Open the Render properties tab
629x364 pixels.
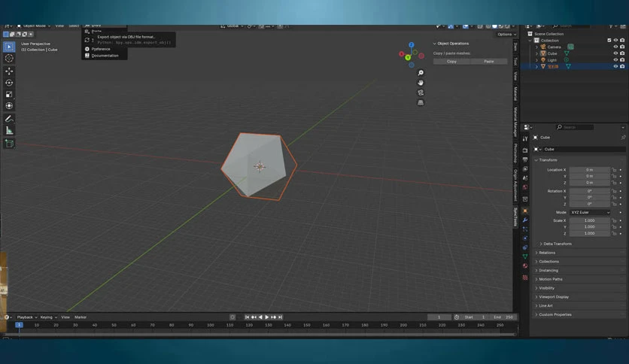pos(525,150)
